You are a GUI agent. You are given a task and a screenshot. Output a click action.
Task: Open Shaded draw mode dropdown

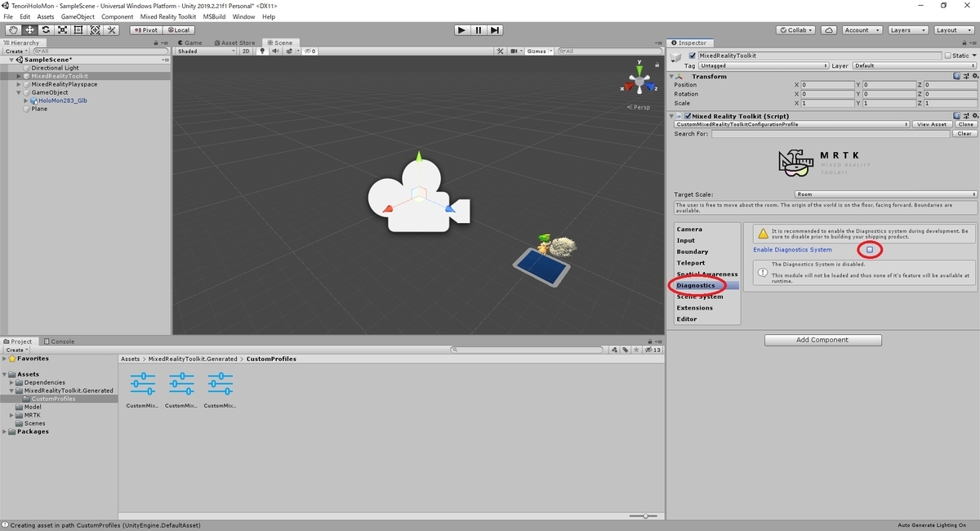[206, 51]
